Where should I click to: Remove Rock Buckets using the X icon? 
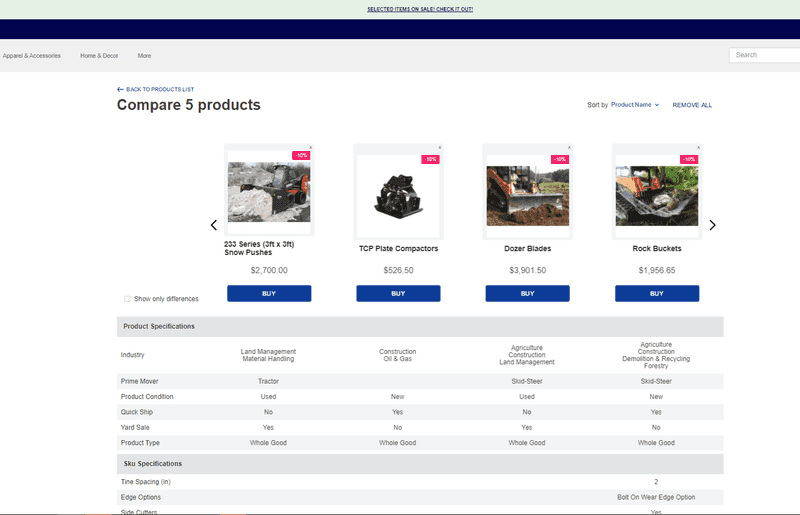pos(698,147)
